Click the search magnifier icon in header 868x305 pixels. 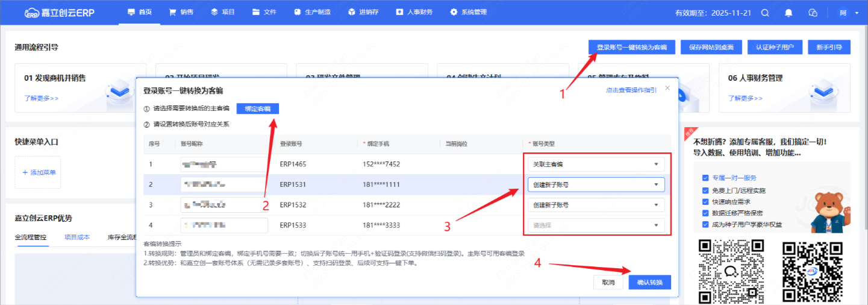click(765, 13)
